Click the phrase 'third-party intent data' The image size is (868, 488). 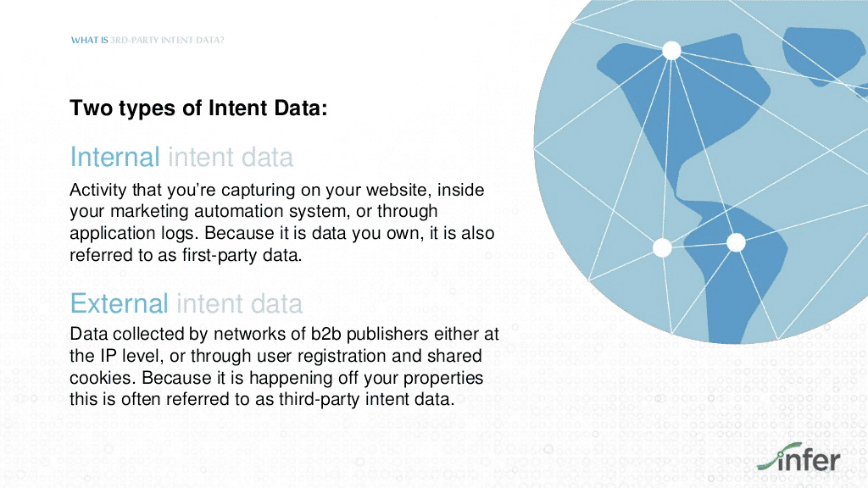(365, 399)
